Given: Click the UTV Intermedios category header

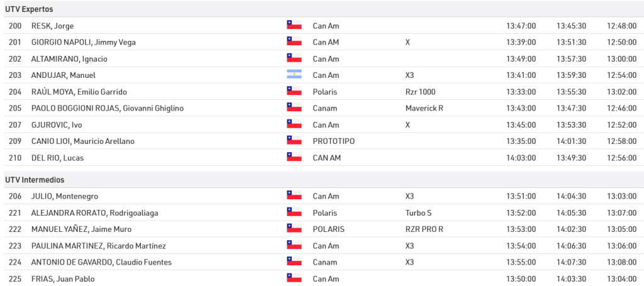Looking at the screenshot, I should (x=35, y=180).
